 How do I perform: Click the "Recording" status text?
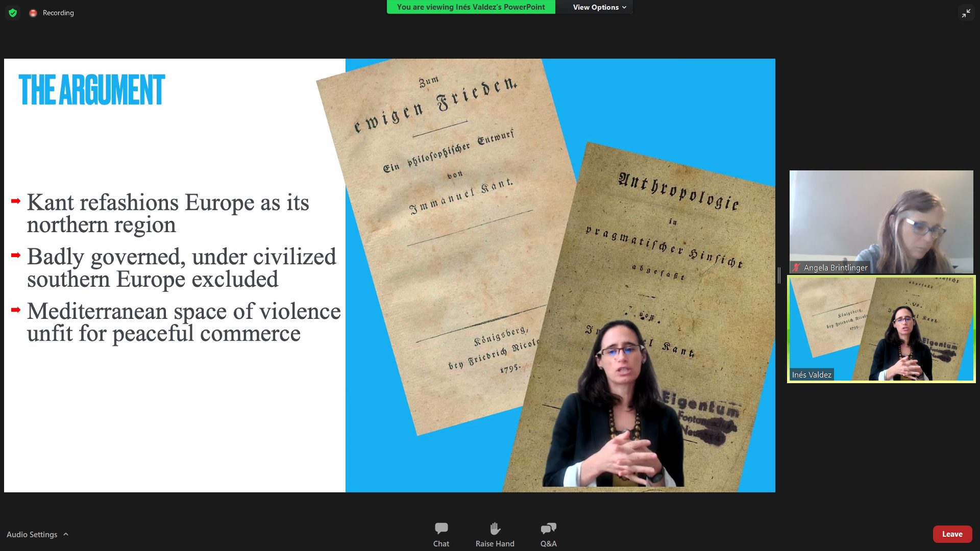click(58, 13)
